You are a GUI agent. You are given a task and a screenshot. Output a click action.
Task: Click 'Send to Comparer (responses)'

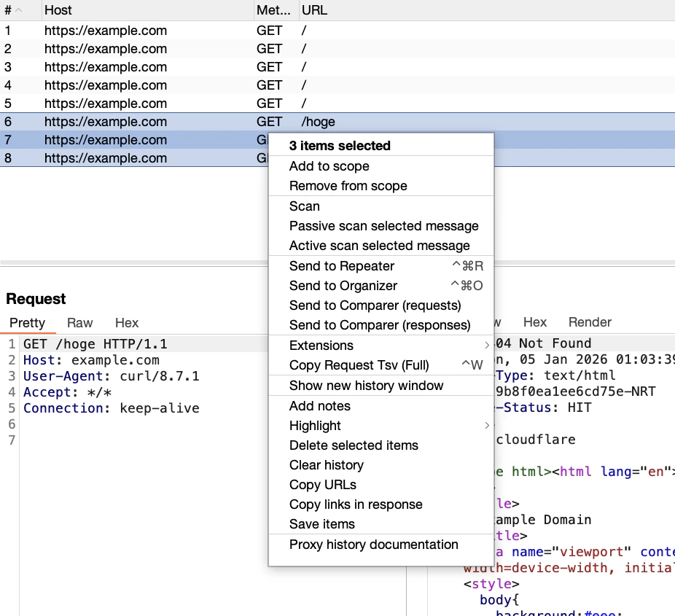tap(381, 325)
